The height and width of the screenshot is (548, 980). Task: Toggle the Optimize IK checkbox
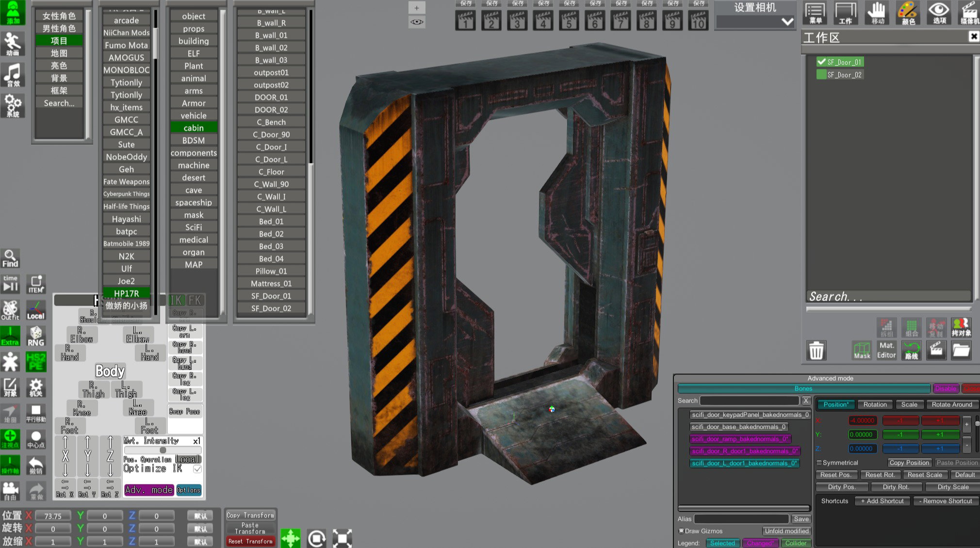(x=197, y=469)
